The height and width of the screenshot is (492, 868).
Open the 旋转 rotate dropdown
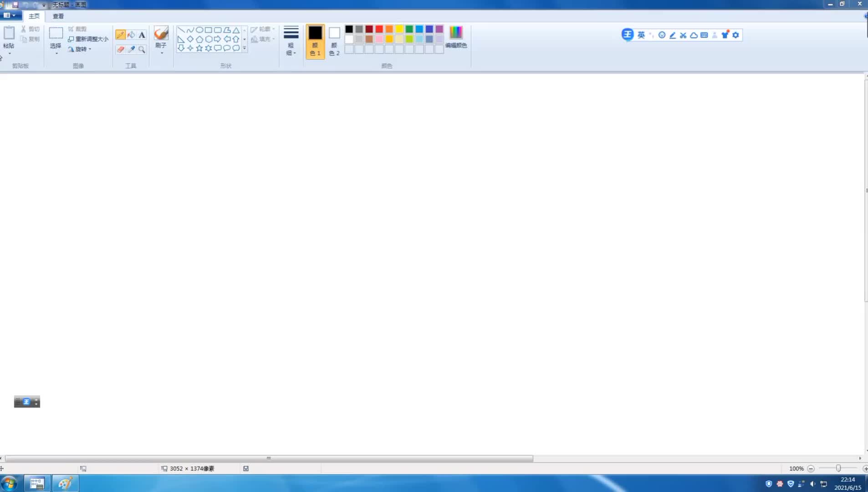[x=80, y=49]
